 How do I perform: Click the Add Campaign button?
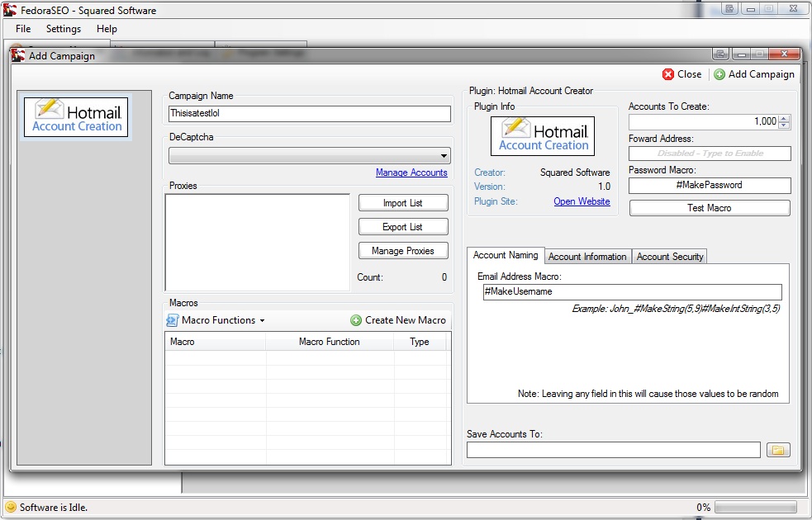click(x=754, y=74)
